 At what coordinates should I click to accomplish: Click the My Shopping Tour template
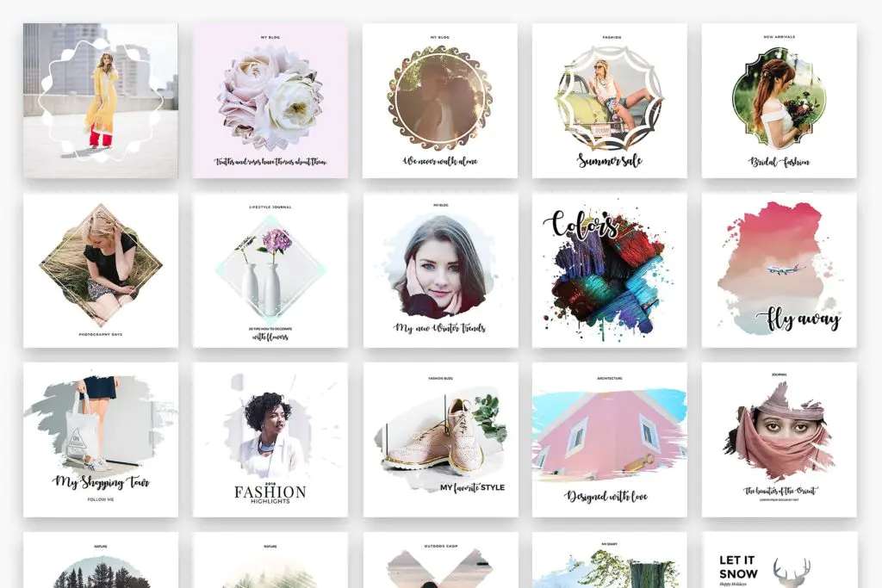[101, 440]
